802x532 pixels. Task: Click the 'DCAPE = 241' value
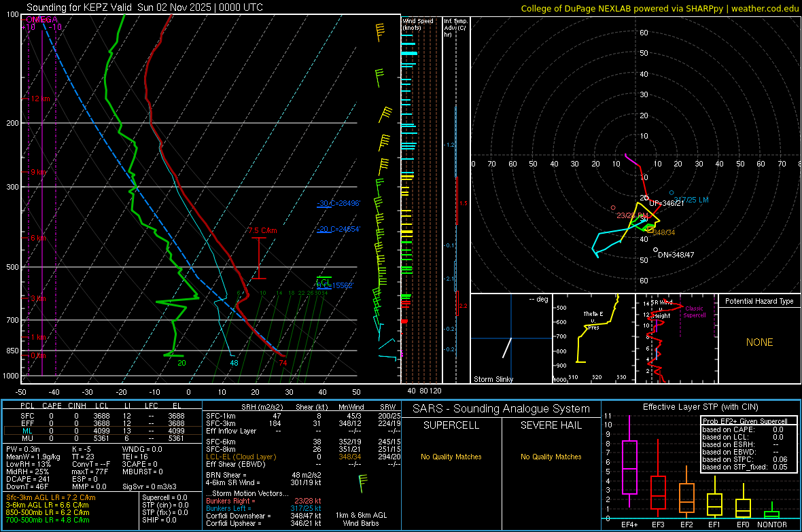point(28,479)
